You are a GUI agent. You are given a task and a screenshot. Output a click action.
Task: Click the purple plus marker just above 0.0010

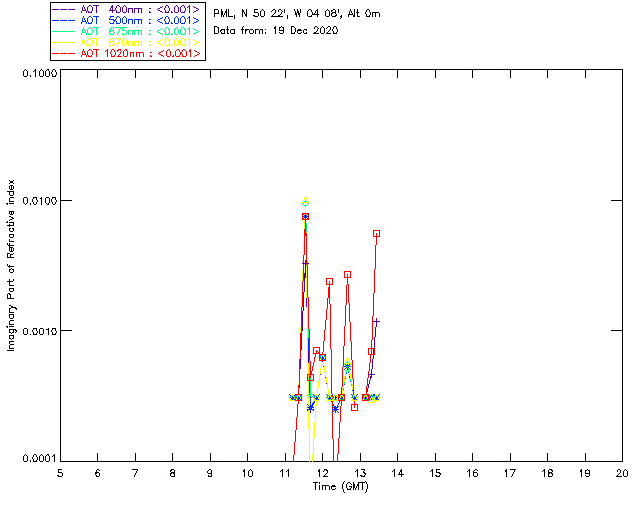(376, 322)
